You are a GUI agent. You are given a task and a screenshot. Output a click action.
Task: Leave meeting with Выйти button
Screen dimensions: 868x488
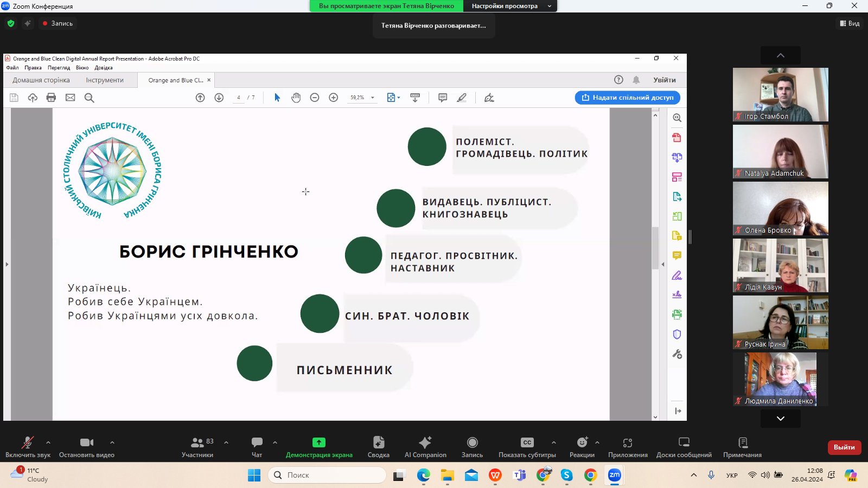tap(844, 447)
